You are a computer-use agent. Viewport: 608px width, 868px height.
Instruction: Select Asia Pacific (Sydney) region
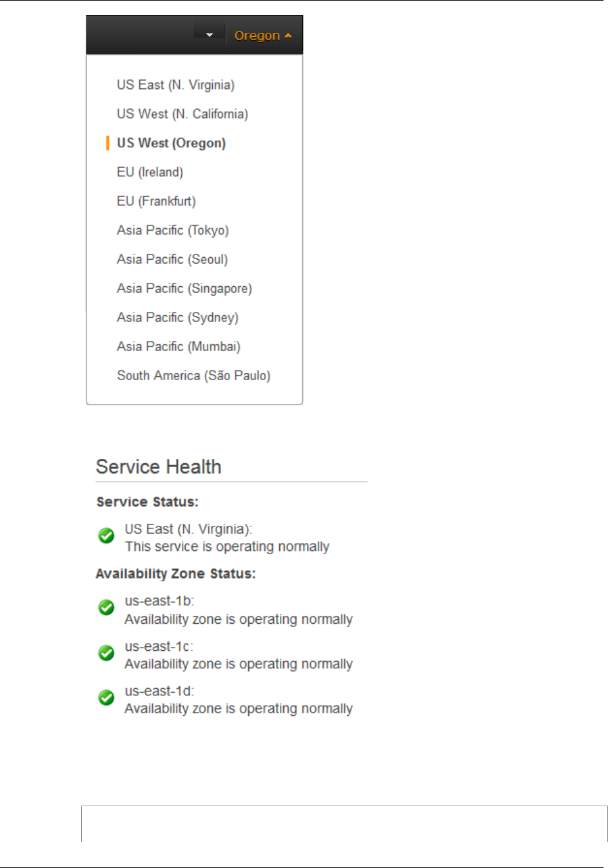pyautogui.click(x=177, y=317)
